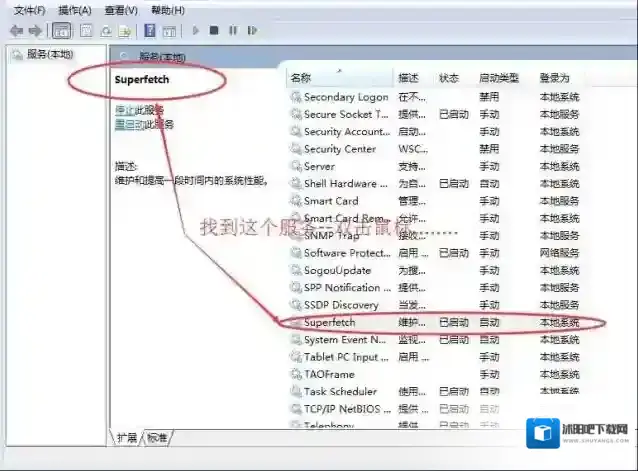Image resolution: width=638 pixels, height=471 pixels.
Task: Select the Superfetch service row
Action: point(435,323)
